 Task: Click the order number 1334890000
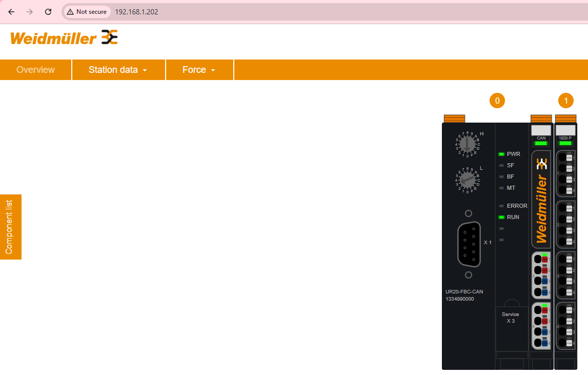[x=460, y=299]
